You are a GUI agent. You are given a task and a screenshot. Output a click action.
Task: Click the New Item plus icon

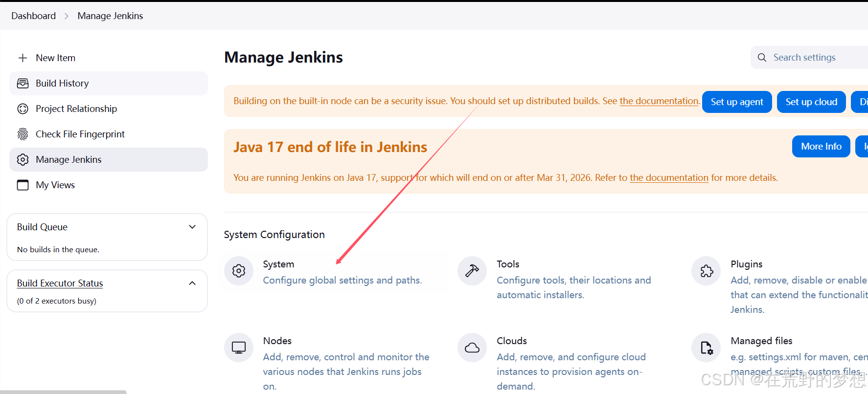pos(23,58)
